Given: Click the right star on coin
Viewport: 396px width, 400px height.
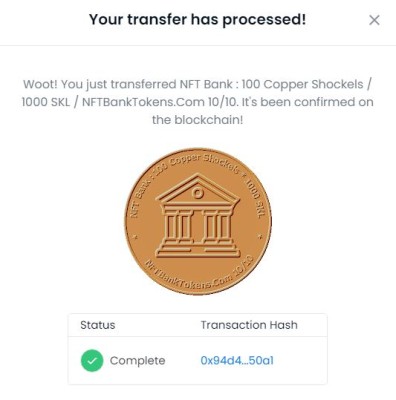Looking at the screenshot, I should 261,237.
